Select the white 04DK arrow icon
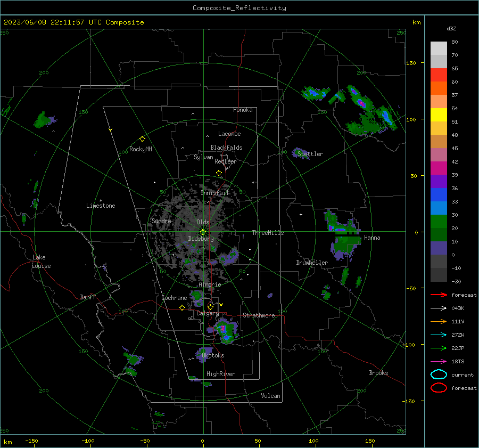Viewport: 479px width, 448px height. point(439,308)
